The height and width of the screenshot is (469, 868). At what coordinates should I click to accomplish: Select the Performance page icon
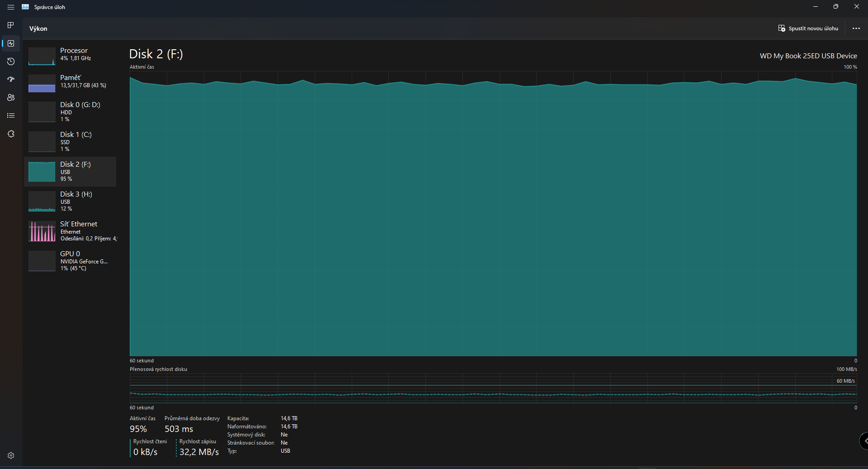click(11, 43)
